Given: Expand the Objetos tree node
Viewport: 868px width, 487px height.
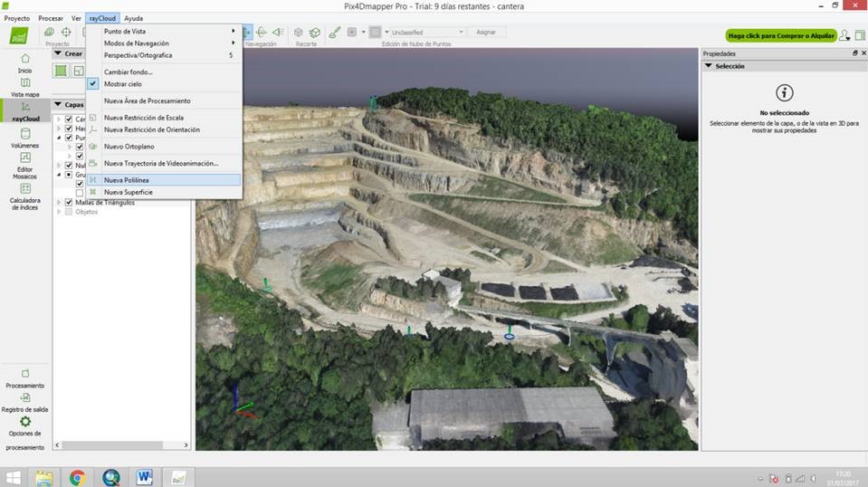Looking at the screenshot, I should [x=59, y=212].
